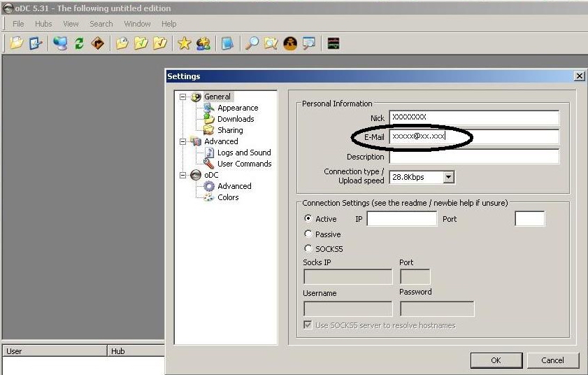
Task: Click the checklist notepad toolbar icon
Action: point(36,43)
